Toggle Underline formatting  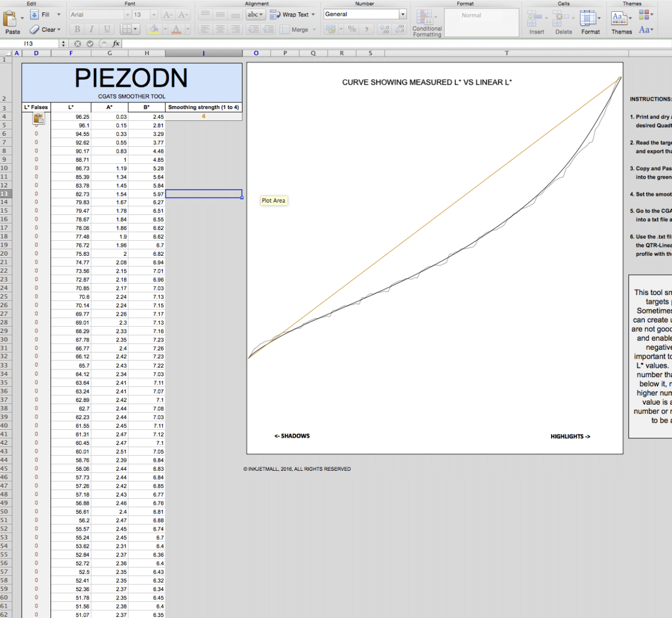107,29
